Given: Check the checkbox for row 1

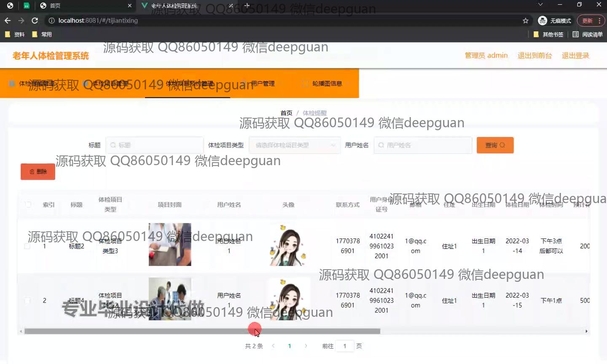Looking at the screenshot, I should click(x=27, y=246).
